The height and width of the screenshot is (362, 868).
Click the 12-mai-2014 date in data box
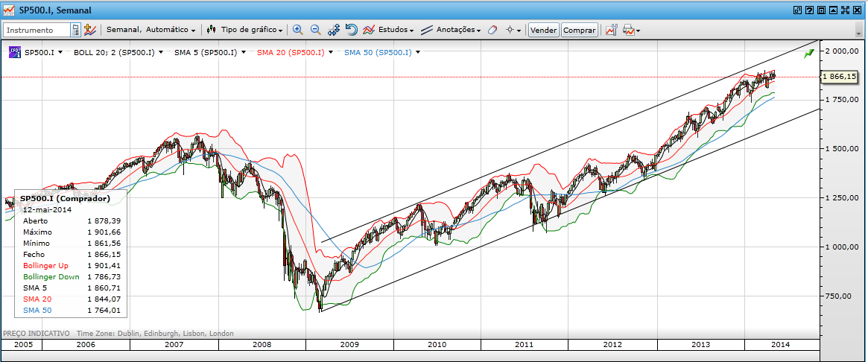pyautogui.click(x=47, y=210)
